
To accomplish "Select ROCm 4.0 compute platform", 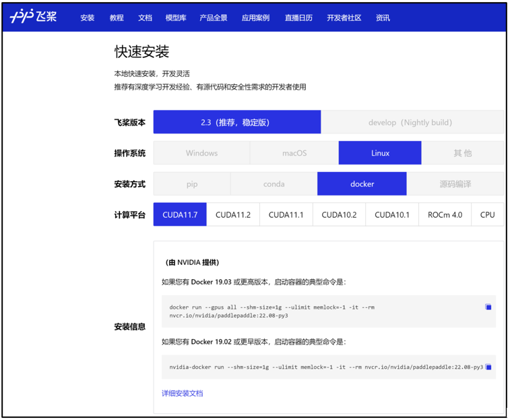I will click(x=445, y=214).
